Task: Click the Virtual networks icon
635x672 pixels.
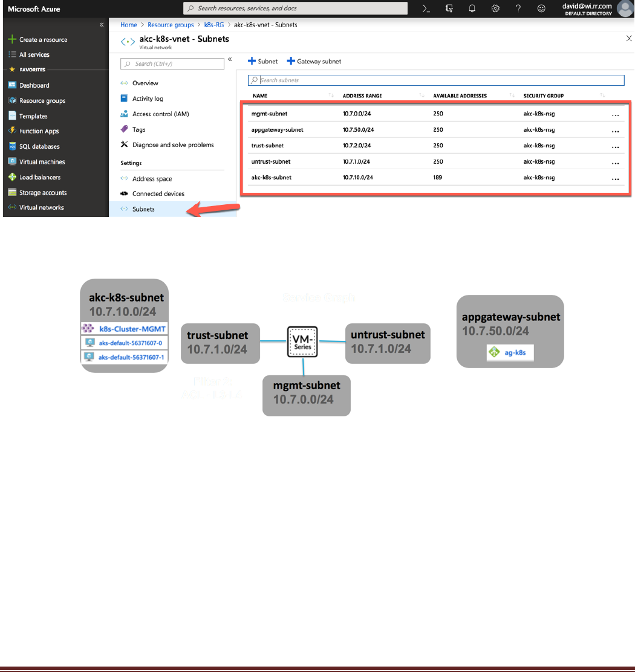Action: (x=12, y=207)
